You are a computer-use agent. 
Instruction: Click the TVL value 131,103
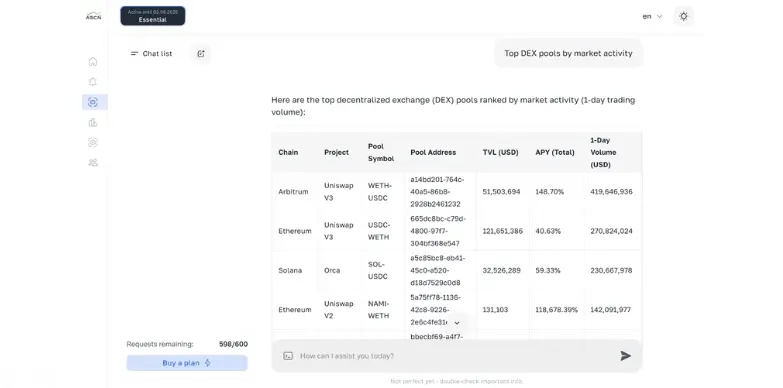click(x=495, y=310)
